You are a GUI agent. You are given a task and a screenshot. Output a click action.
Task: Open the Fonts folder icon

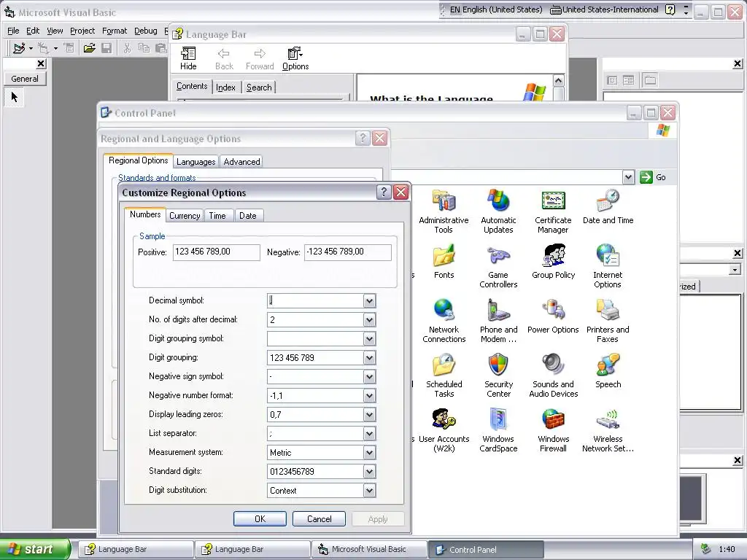click(x=444, y=262)
